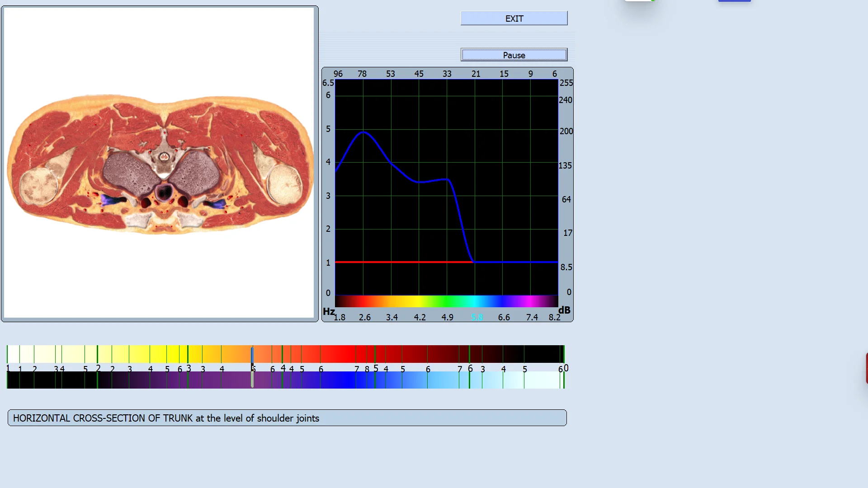Click the HORIZONTAL CROSS-SECTION OF TRUNK title field
The width and height of the screenshot is (868, 488).
[x=287, y=418]
